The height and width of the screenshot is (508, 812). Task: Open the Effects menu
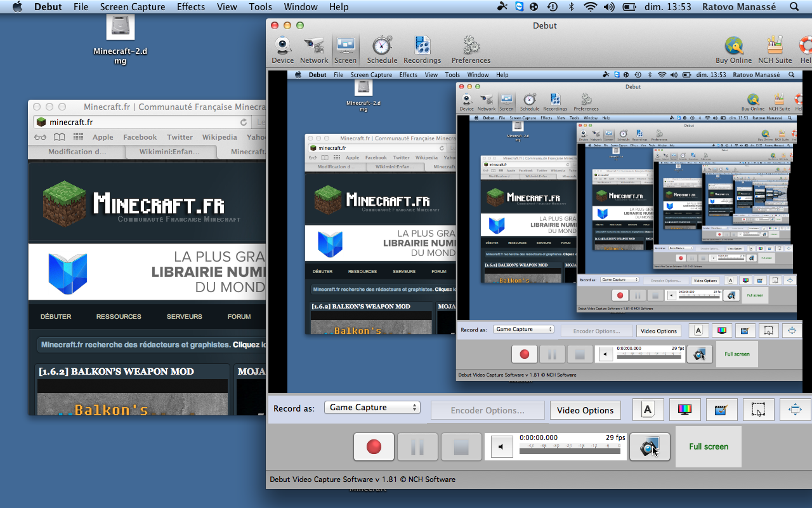click(191, 7)
